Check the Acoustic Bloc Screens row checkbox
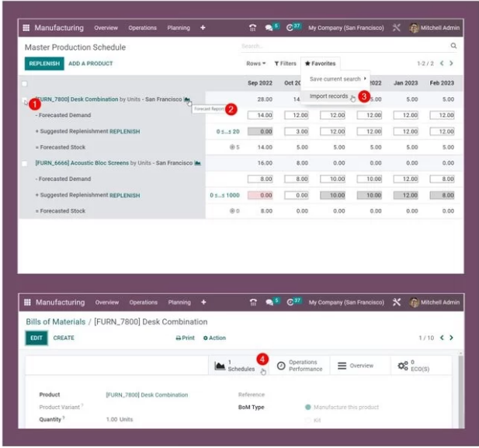The image size is (479, 448). pos(24,164)
